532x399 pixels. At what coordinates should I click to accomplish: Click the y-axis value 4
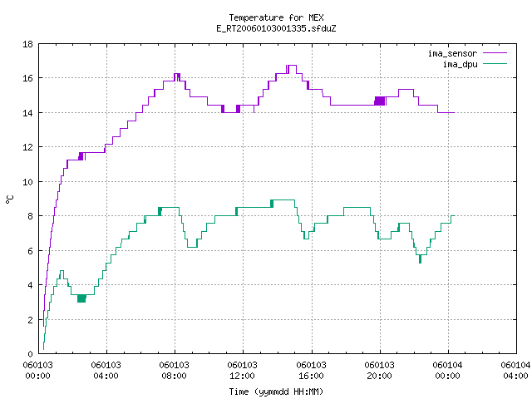(x=31, y=285)
